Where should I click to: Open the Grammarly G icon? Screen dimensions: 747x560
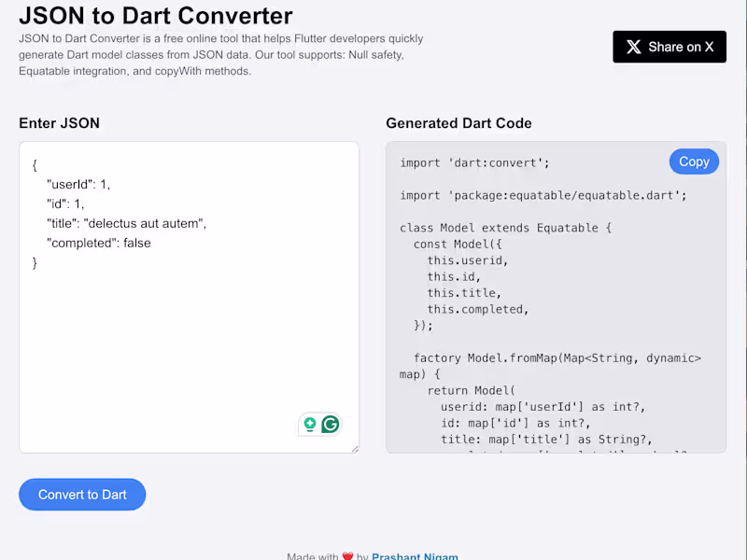click(x=330, y=425)
